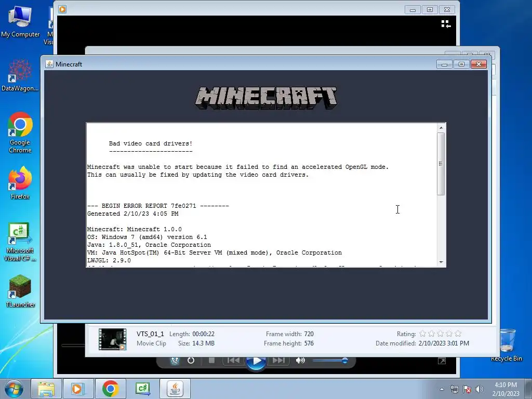Screen dimensions: 532x399
Task: Click the Frame width 720 value
Action: point(309,334)
